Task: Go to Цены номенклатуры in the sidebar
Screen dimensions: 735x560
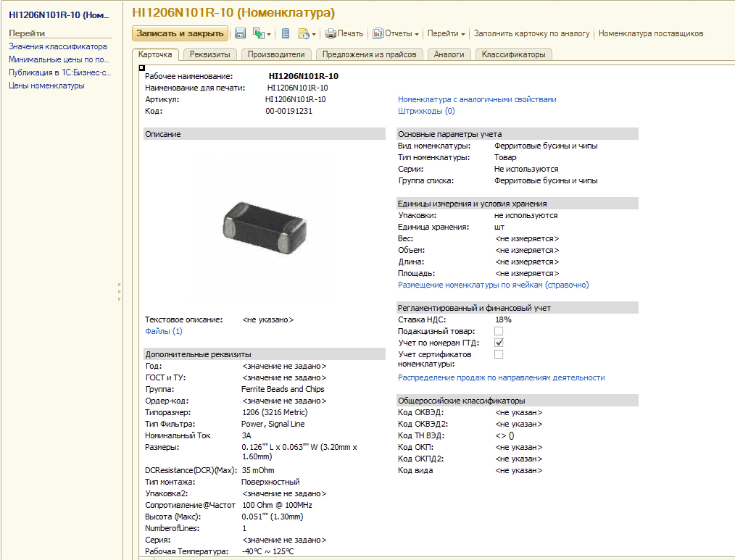Action: click(46, 85)
